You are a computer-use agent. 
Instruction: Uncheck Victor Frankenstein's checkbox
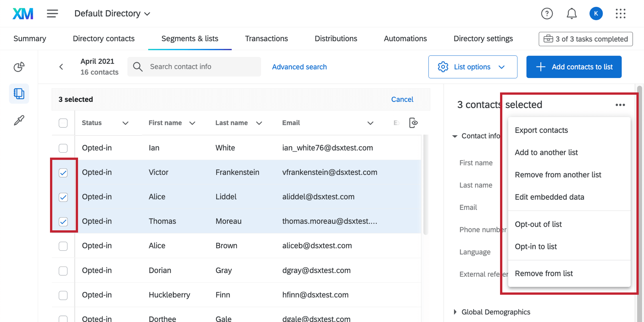tap(63, 173)
